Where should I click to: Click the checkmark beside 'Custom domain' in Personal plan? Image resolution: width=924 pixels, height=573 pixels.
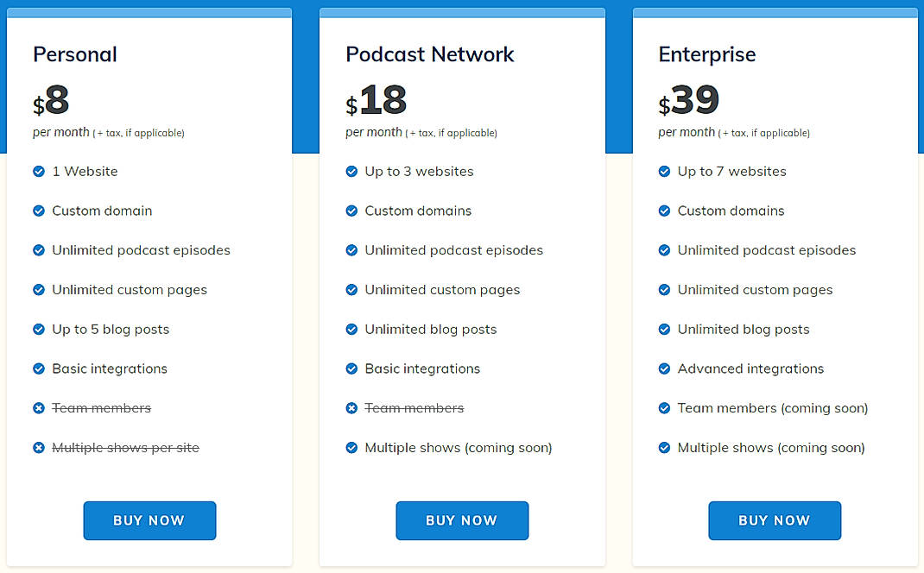point(39,211)
